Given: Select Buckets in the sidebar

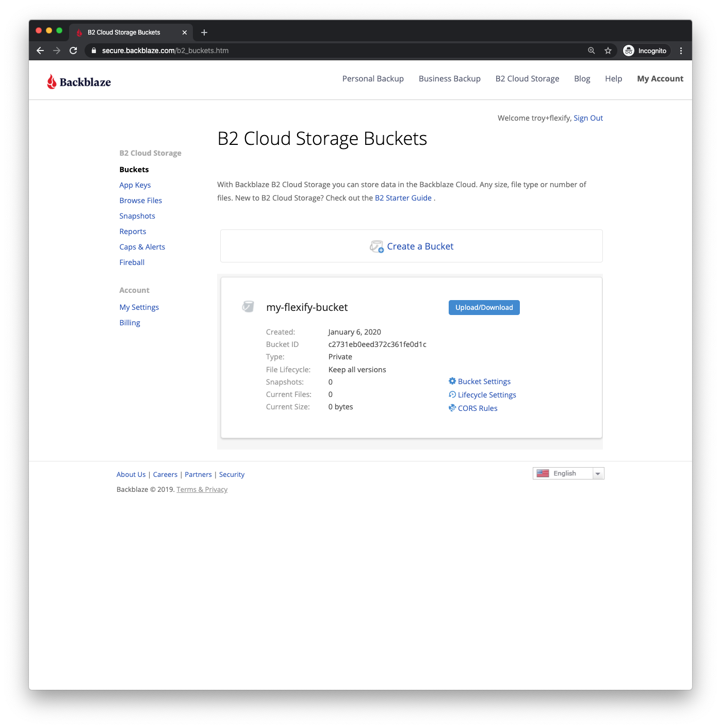Looking at the screenshot, I should [x=134, y=170].
